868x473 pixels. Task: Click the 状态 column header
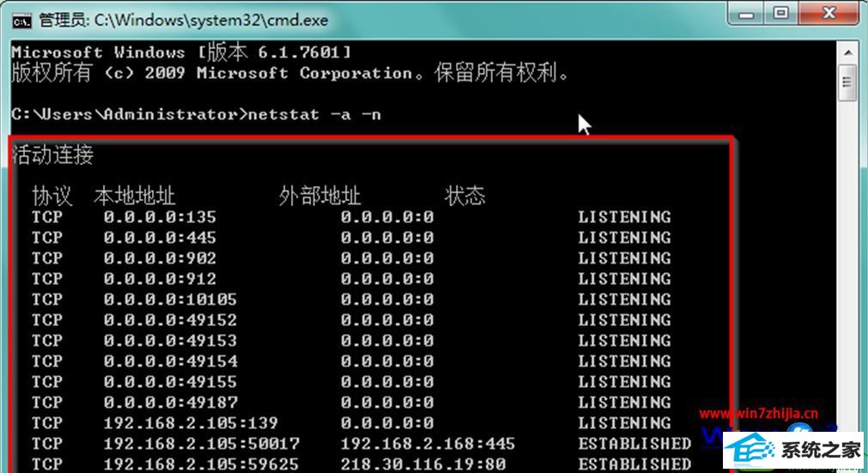(464, 196)
